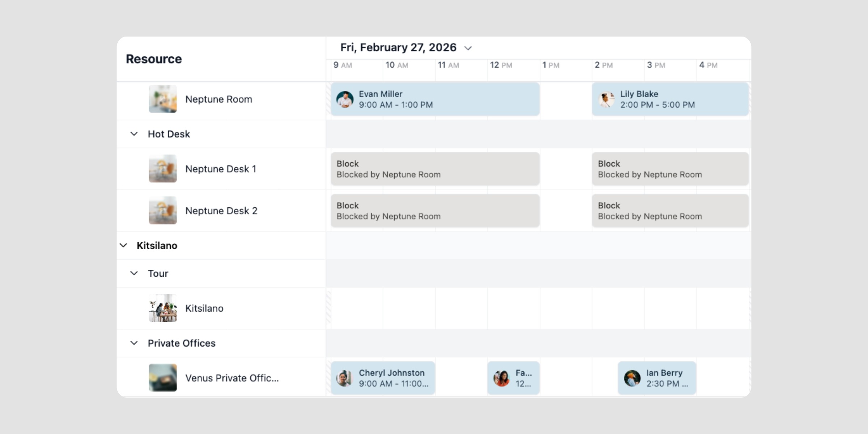
Task: Select Neptune Desk 1 morning block
Action: pyautogui.click(x=435, y=169)
